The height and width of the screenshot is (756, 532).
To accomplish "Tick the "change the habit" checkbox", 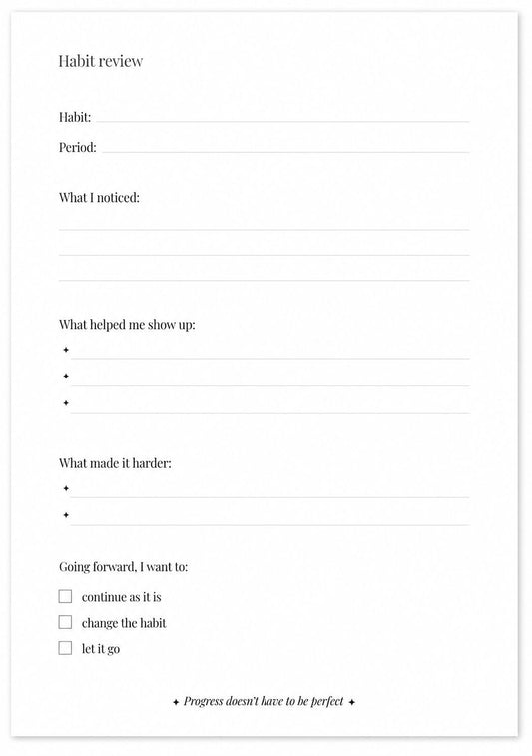I will tap(65, 622).
